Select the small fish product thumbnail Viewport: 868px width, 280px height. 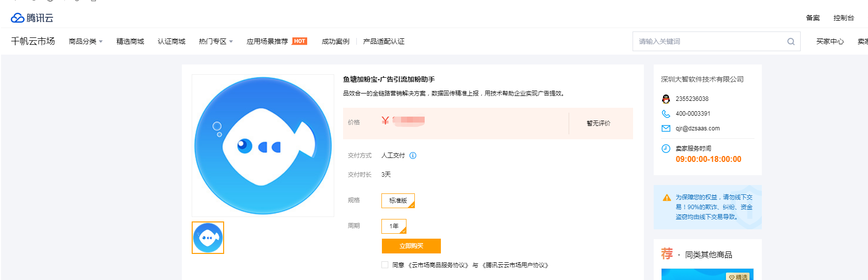pyautogui.click(x=208, y=238)
